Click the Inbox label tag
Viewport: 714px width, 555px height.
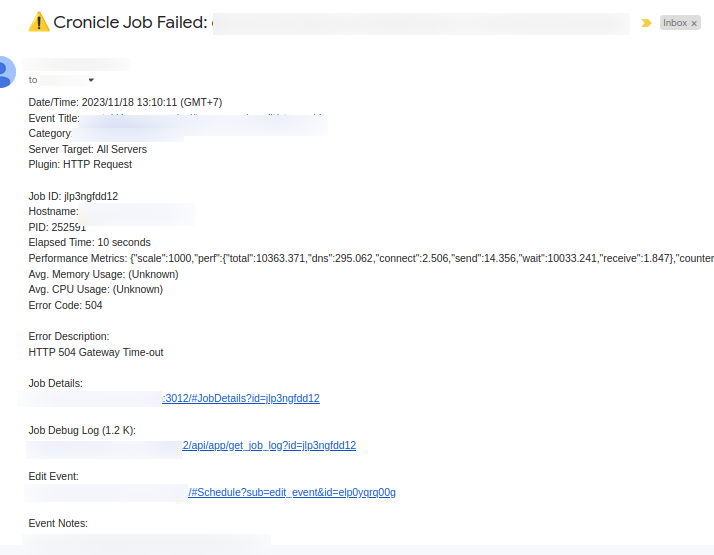[x=675, y=23]
